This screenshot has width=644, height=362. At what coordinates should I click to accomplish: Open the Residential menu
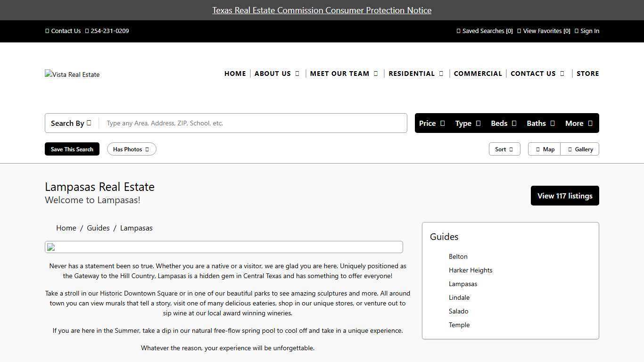(415, 74)
